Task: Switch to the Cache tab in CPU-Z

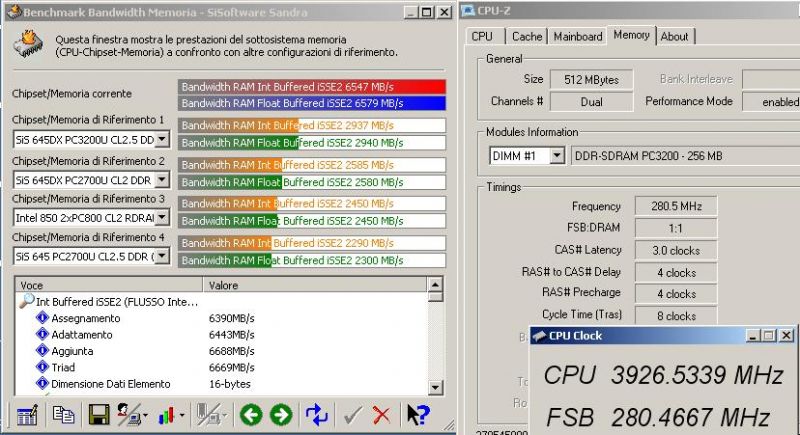Action: 527,36
